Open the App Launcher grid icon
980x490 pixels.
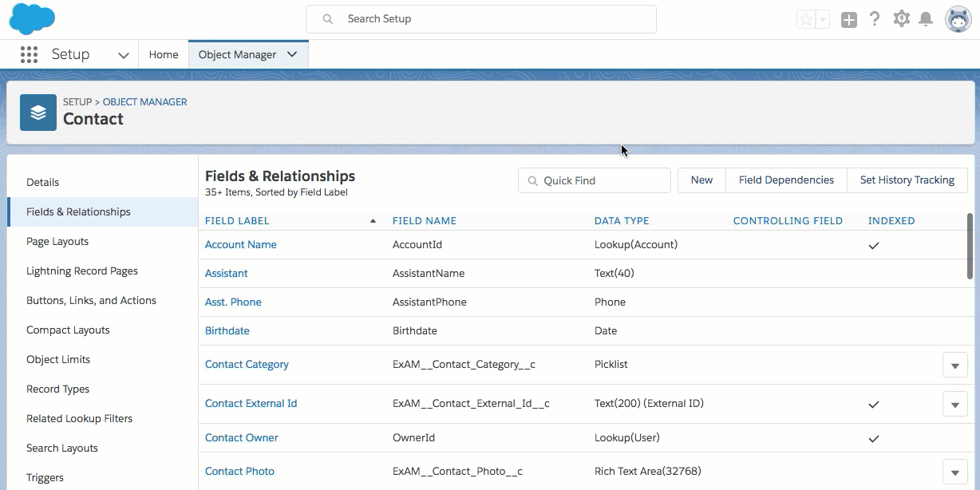[x=29, y=54]
